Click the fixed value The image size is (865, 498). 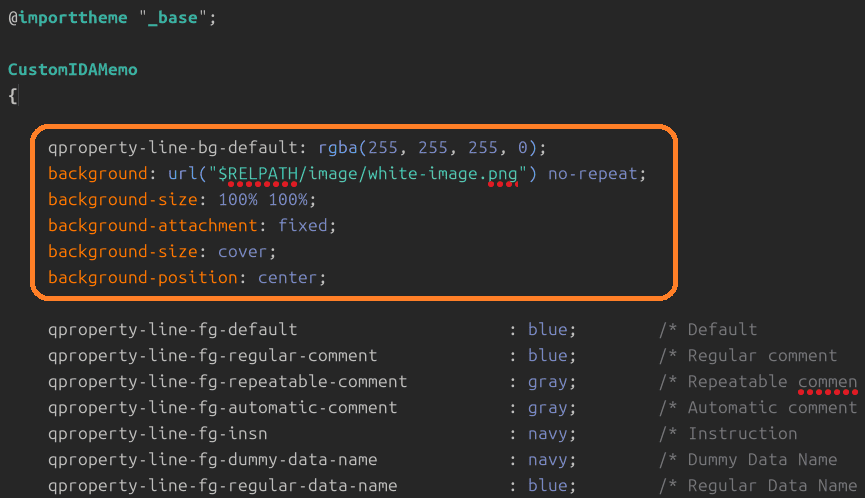tap(303, 225)
